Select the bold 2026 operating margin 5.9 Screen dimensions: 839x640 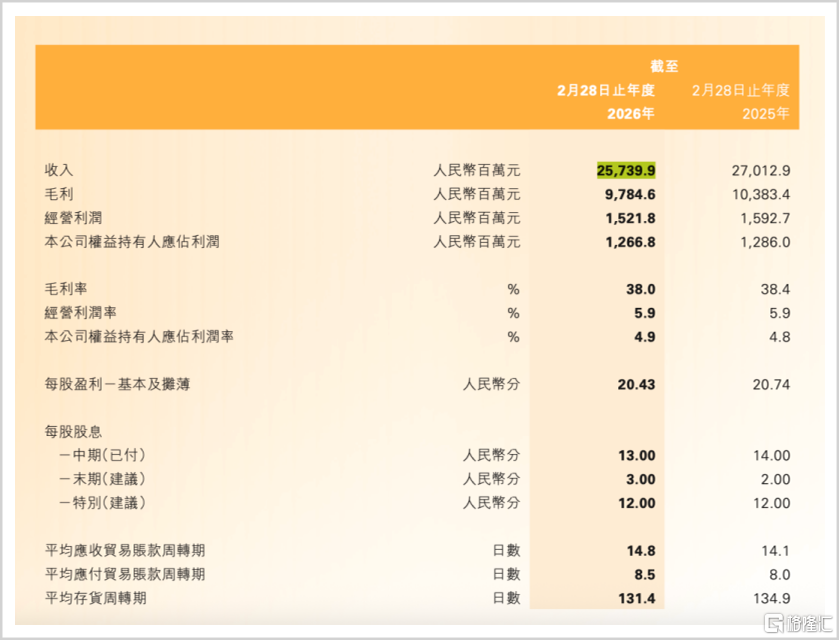645,313
